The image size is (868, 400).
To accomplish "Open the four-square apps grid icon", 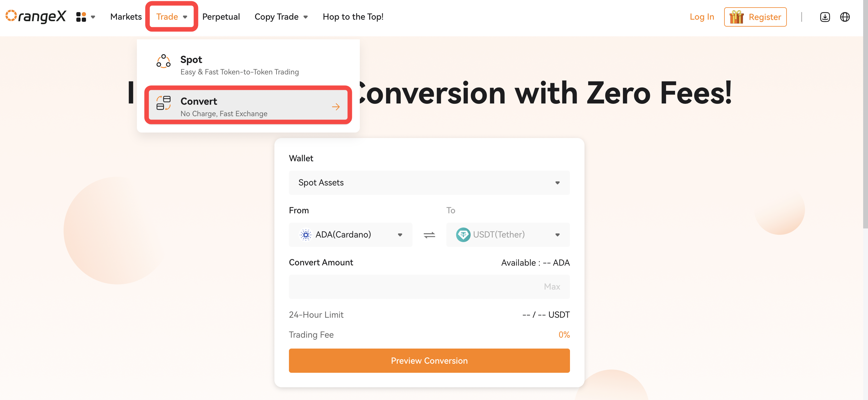I will 81,17.
